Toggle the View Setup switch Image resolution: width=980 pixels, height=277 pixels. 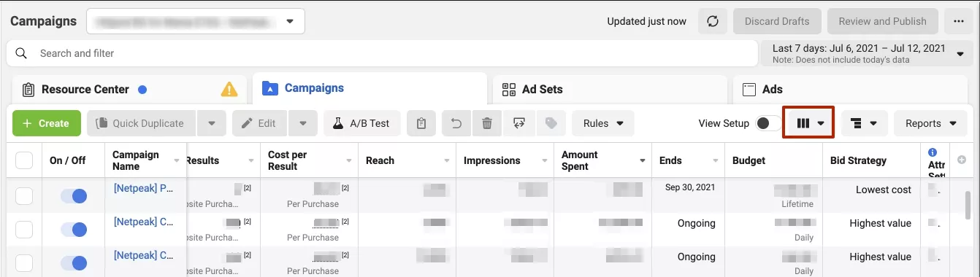[767, 123]
